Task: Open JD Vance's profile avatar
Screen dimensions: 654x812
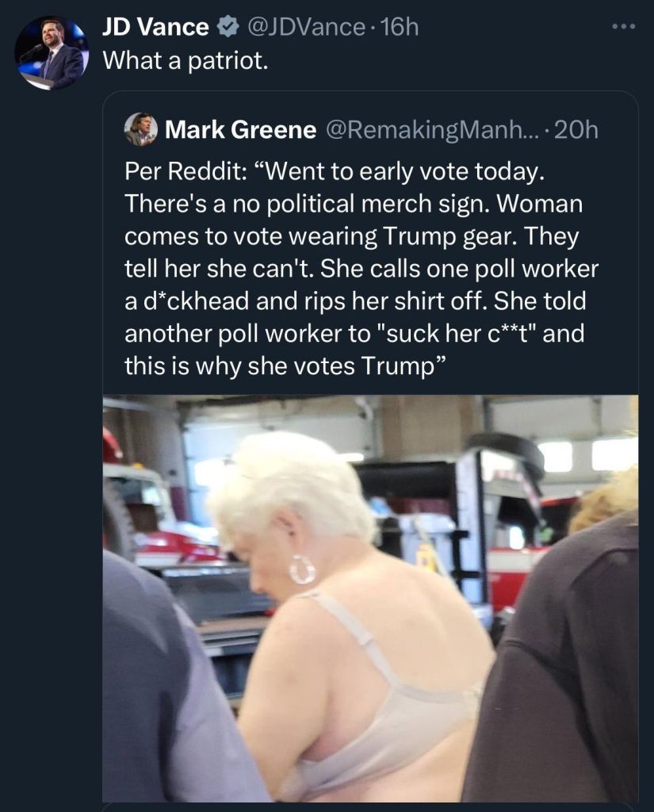Action: [52, 52]
